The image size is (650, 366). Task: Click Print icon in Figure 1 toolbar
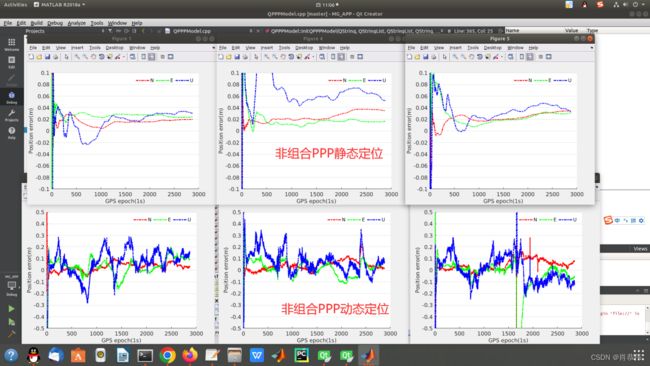pos(56,57)
